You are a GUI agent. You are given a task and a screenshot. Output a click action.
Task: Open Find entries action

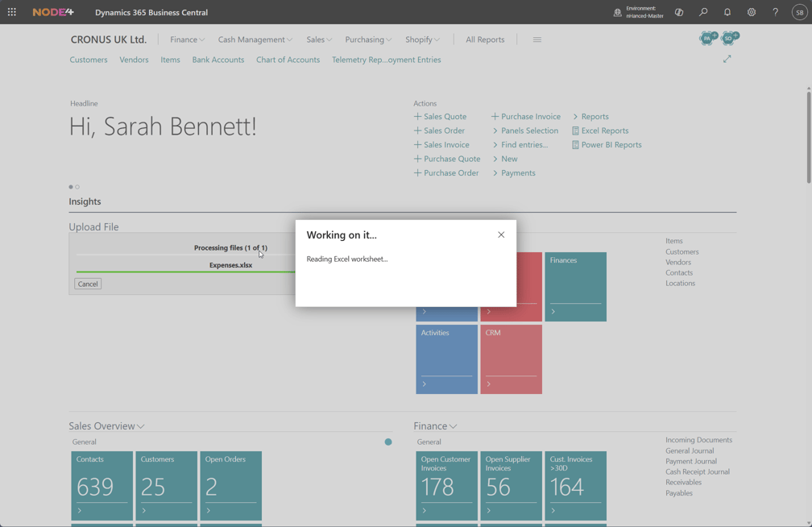[x=520, y=144]
